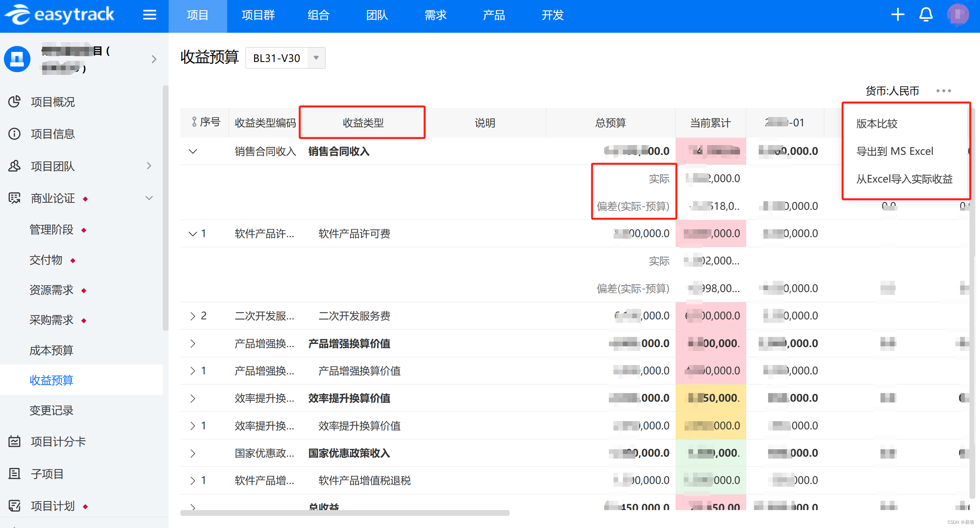Expand the bold 产品增强换算价值 group
The image size is (980, 528).
pyautogui.click(x=193, y=344)
